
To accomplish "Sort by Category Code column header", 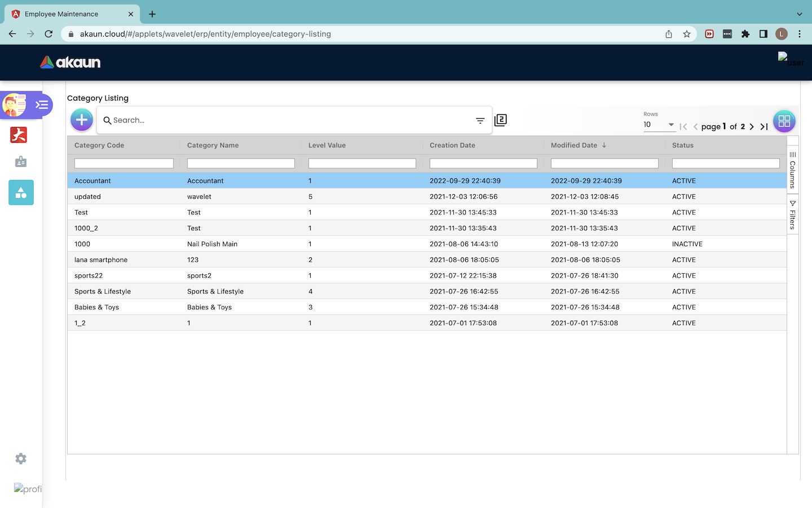I will tap(99, 145).
